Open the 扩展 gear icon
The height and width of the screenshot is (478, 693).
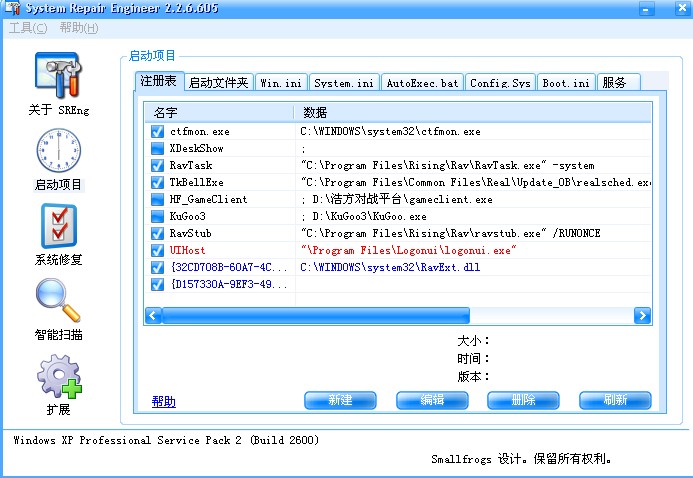click(x=59, y=376)
